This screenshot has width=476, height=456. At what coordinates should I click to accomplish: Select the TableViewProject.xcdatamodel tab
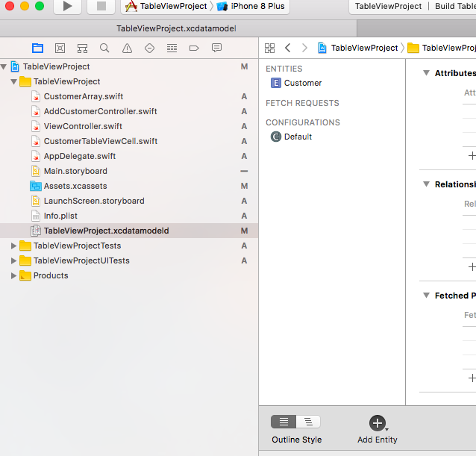tap(177, 28)
